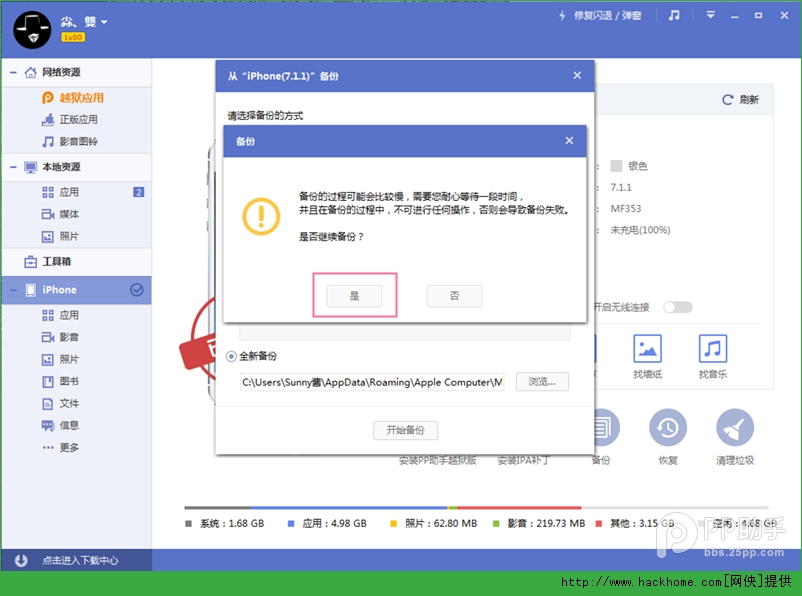Click the iPhone connected checkmark icon
Viewport: 802px width, 596px height.
point(137,290)
